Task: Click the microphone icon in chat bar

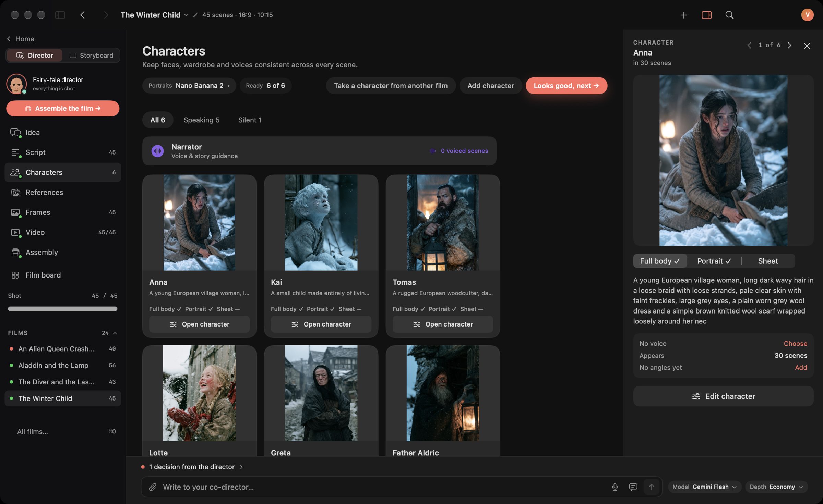Action: (x=615, y=487)
